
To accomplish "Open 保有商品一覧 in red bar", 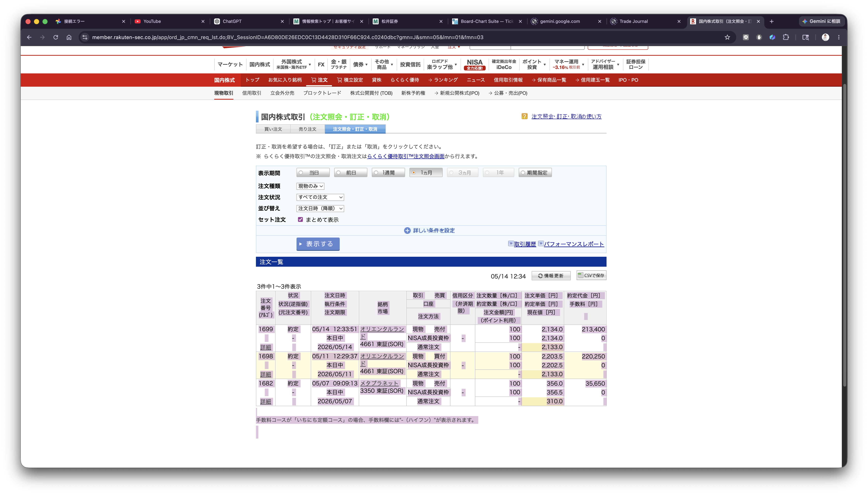I will click(x=549, y=80).
